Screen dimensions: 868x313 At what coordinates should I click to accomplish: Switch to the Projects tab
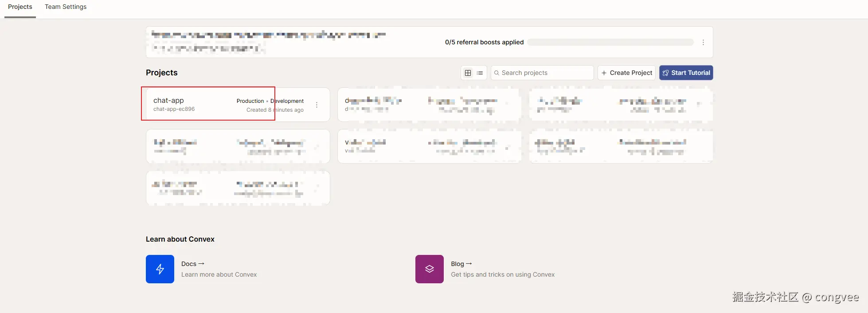tap(20, 7)
